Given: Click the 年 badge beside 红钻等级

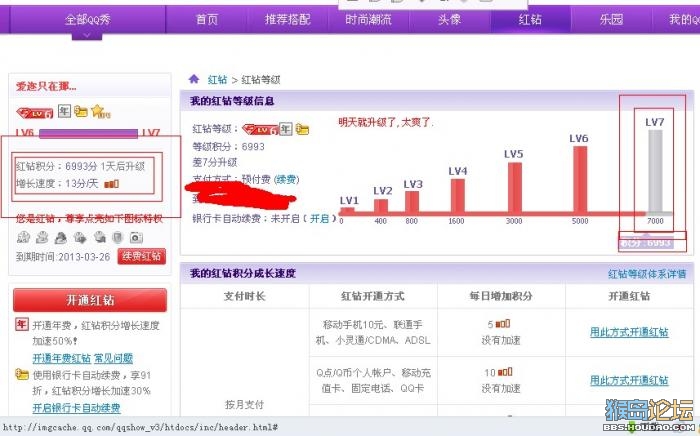Looking at the screenshot, I should 286,129.
